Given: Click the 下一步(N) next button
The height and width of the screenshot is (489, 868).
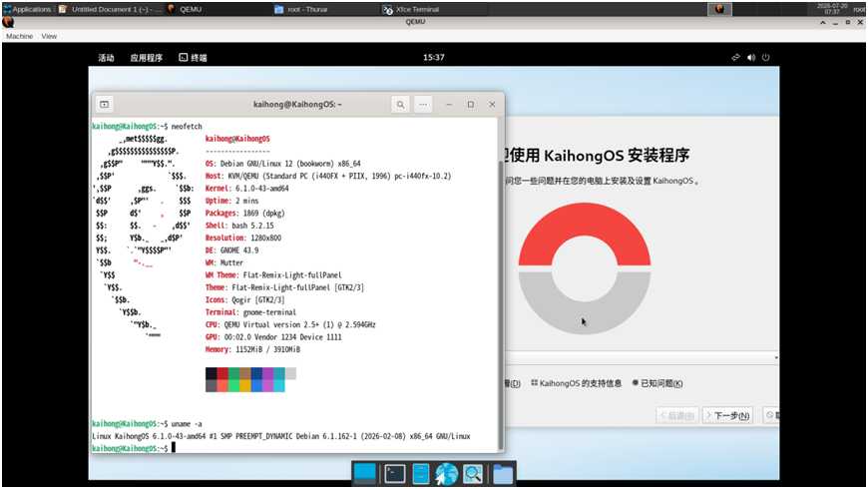Looking at the screenshot, I should 727,415.
